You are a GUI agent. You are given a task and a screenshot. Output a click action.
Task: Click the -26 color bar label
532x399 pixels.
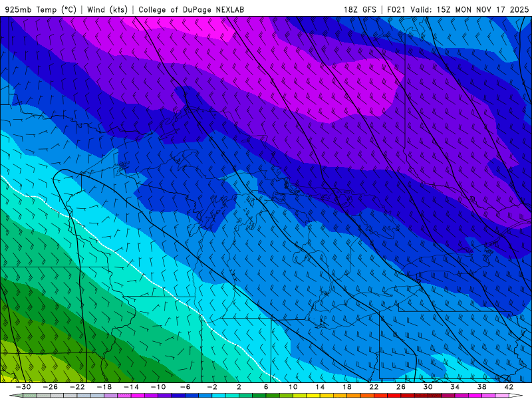click(x=51, y=387)
